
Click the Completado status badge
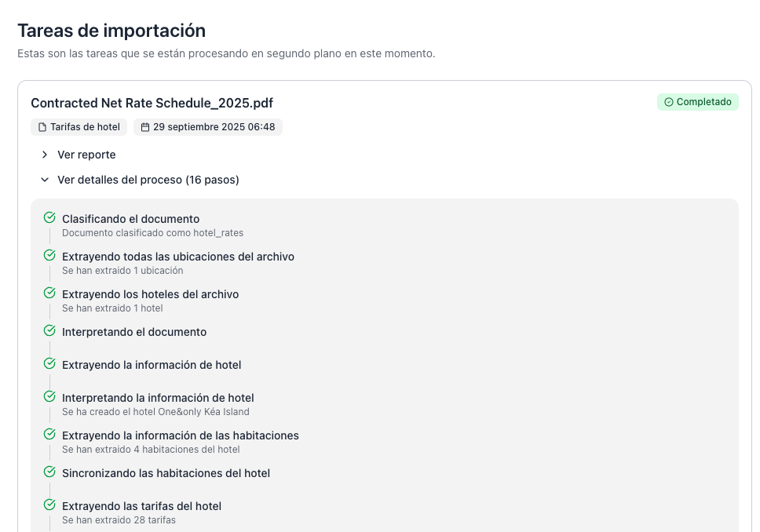pos(697,102)
